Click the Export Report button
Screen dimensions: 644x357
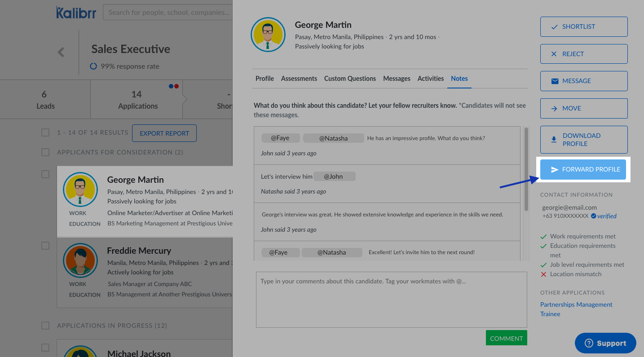[x=164, y=133]
